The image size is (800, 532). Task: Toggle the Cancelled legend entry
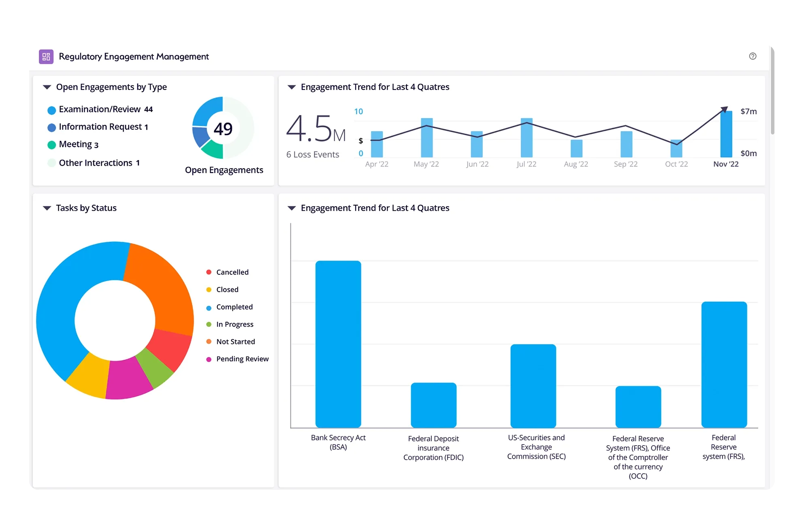(x=232, y=272)
